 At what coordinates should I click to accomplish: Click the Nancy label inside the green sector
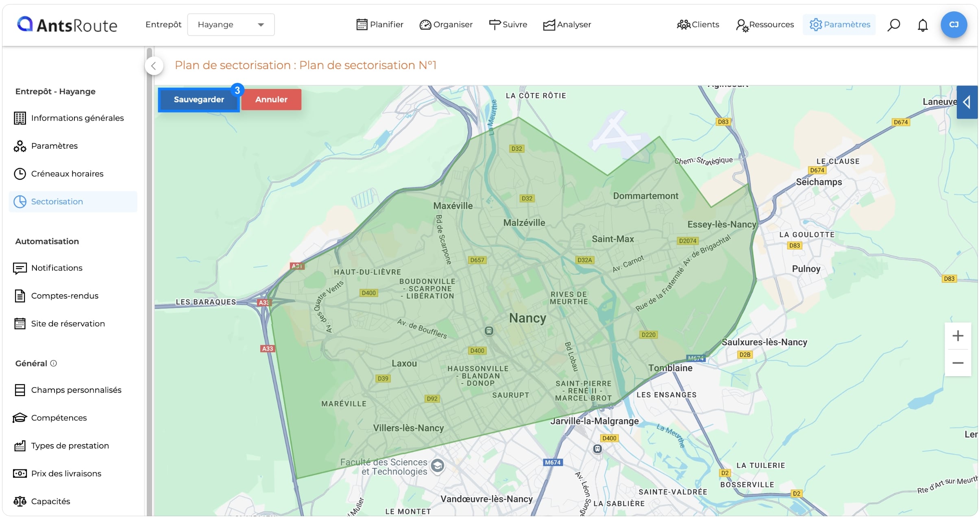point(527,318)
